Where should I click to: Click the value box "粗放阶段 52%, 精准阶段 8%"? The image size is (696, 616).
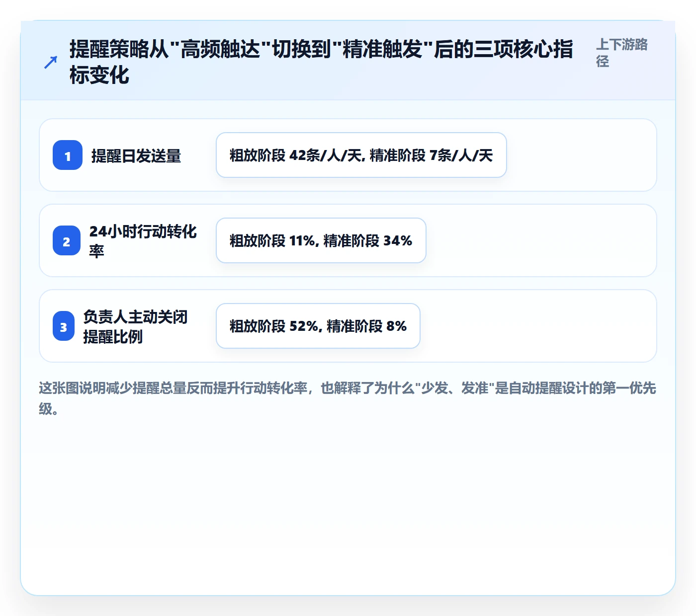pos(318,326)
